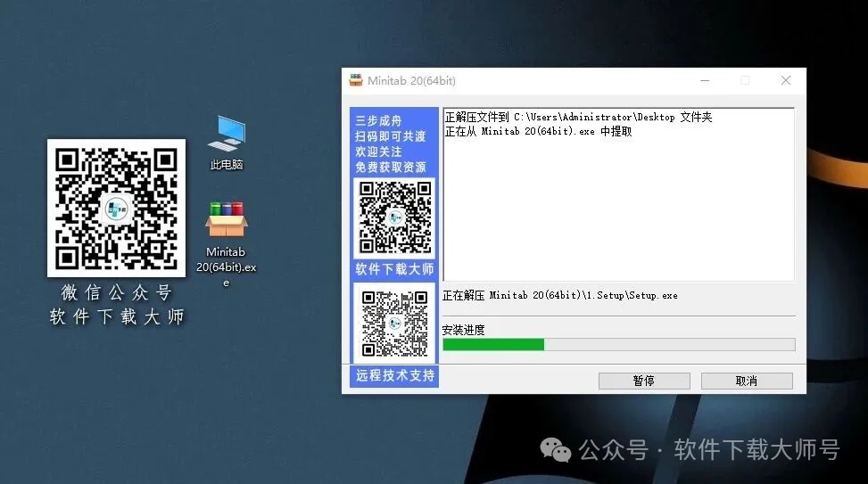The width and height of the screenshot is (868, 484).
Task: Click the green 安装进度 progress bar
Action: [619, 345]
